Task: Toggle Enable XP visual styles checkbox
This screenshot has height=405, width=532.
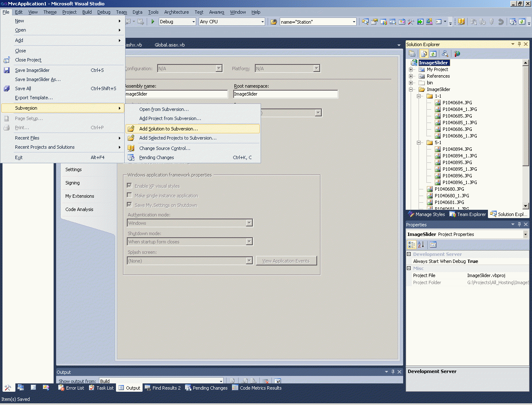Action: (x=130, y=186)
